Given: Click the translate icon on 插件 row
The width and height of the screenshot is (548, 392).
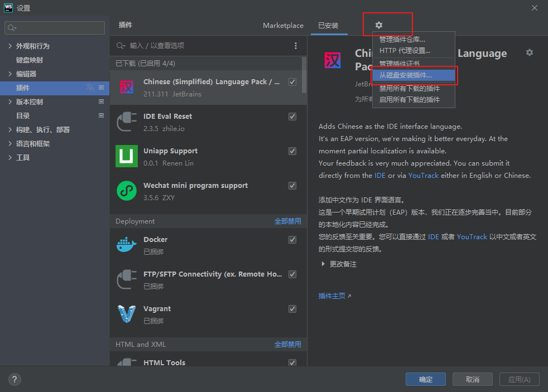Looking at the screenshot, I should point(90,88).
